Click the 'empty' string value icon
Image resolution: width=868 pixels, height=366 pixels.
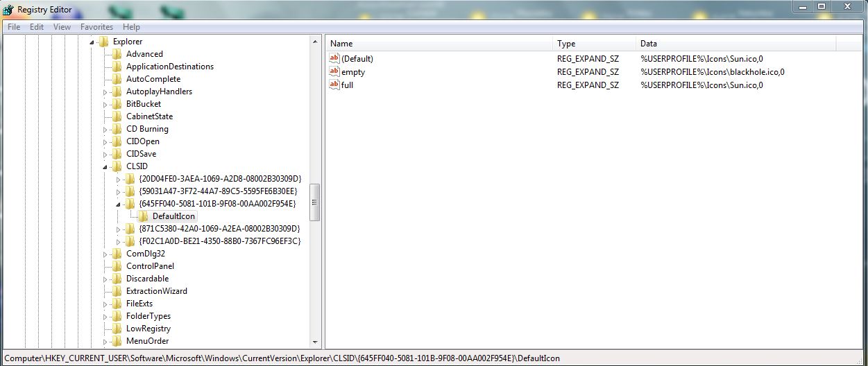point(334,72)
